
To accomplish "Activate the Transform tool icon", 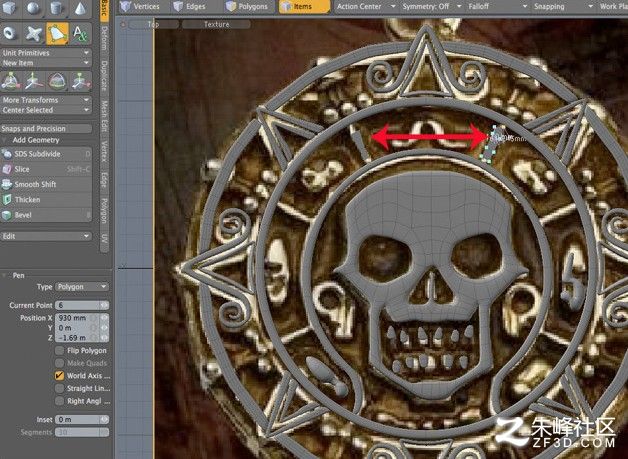I will [x=10, y=81].
